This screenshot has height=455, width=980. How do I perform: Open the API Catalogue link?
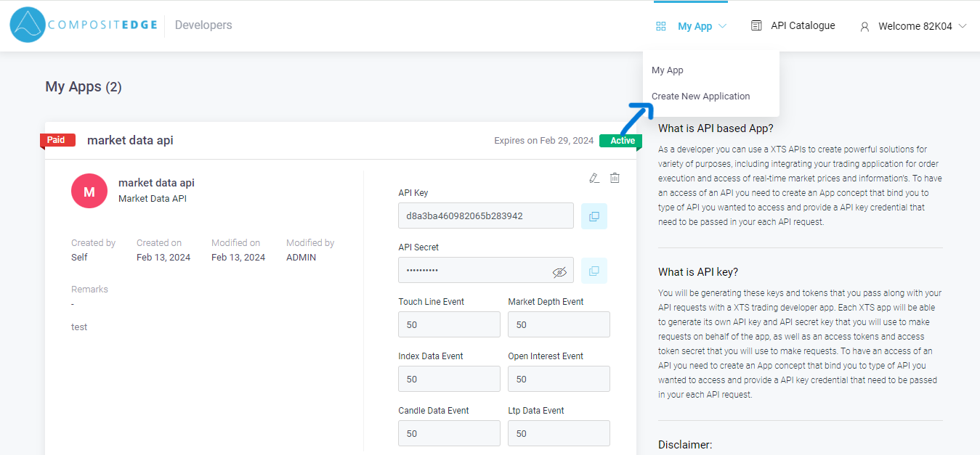pyautogui.click(x=803, y=25)
